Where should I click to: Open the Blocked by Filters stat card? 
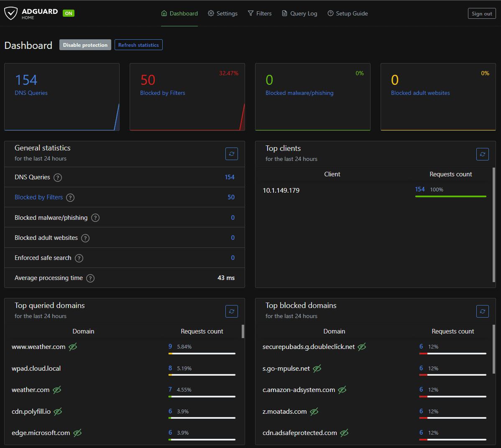point(187,97)
